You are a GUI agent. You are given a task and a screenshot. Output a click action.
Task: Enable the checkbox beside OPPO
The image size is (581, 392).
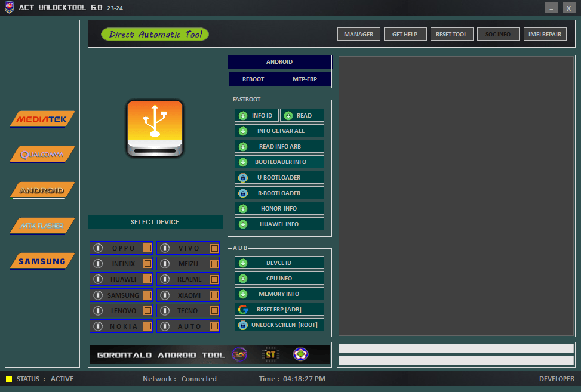pyautogui.click(x=149, y=248)
